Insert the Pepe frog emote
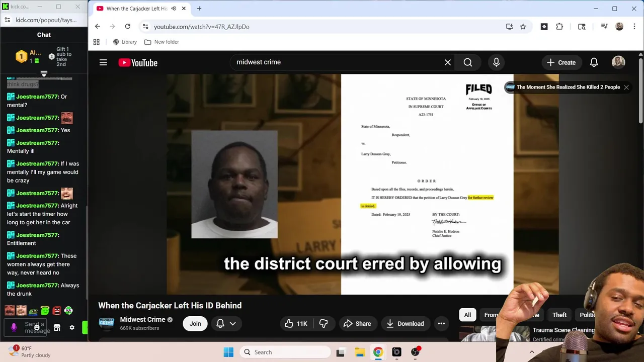 pos(33,311)
